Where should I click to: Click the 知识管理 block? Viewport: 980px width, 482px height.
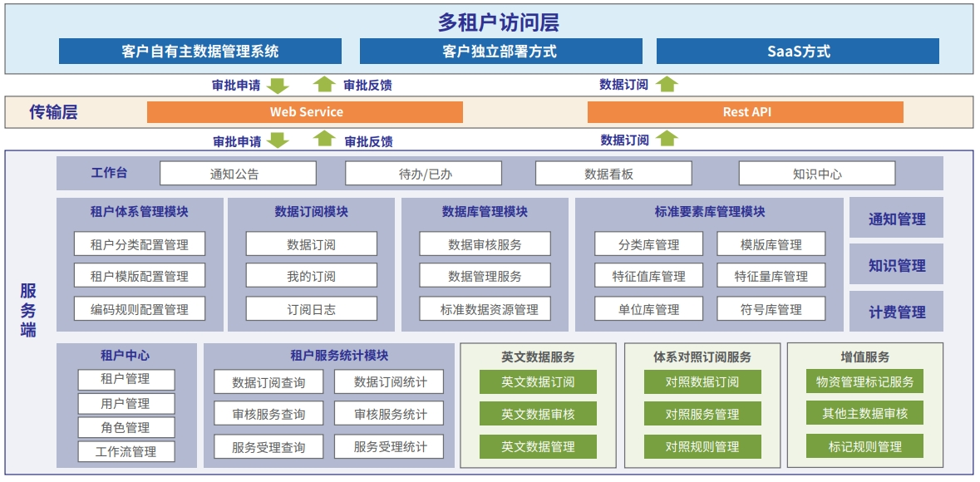(896, 264)
